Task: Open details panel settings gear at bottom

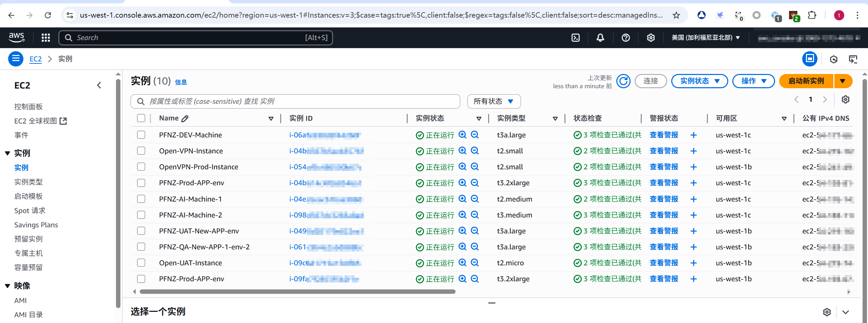Action: 827,312
